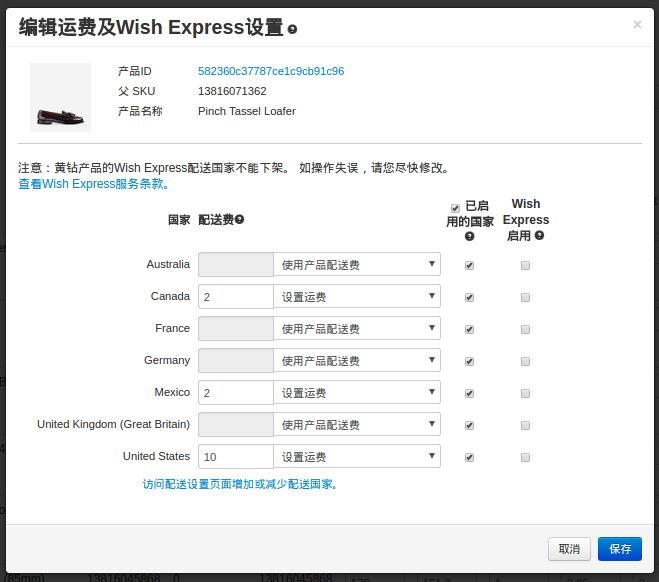The width and height of the screenshot is (659, 582).
Task: Click the product name Pinch Tassel Loafer
Action: [247, 111]
